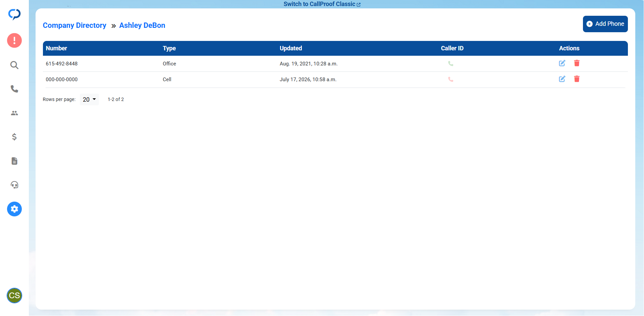Open the search magnifier in sidebar
The image size is (644, 316).
pos(14,65)
